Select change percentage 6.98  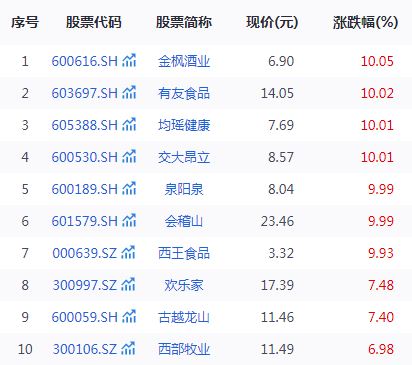pyautogui.click(x=381, y=349)
